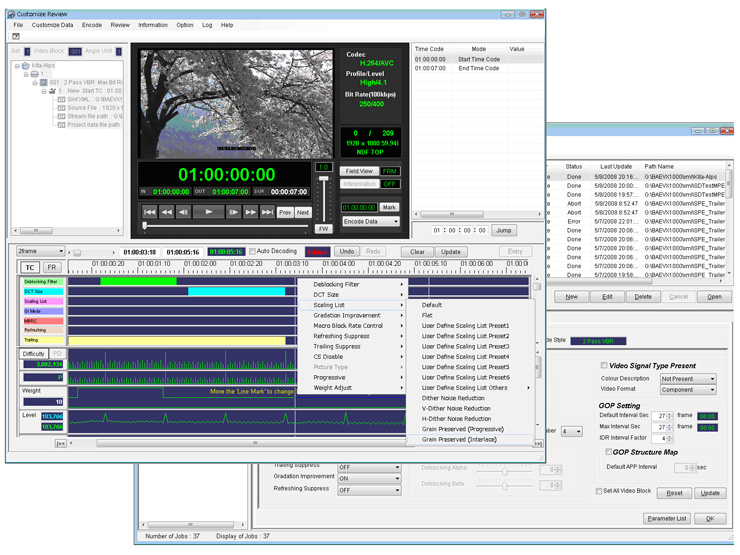Open the Encode Data dropdown
Viewport: 740px width, 555px height.
pyautogui.click(x=370, y=221)
